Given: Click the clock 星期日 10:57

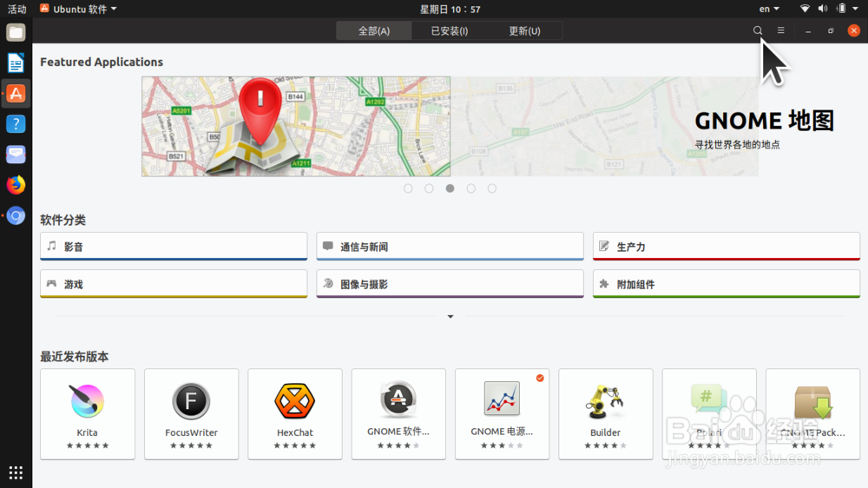Looking at the screenshot, I should [x=450, y=9].
